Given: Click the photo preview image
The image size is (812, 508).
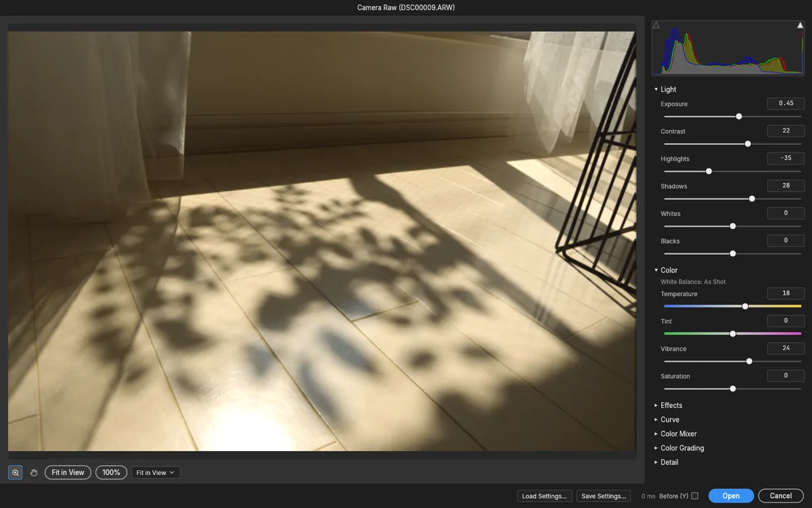Looking at the screenshot, I should [x=322, y=241].
